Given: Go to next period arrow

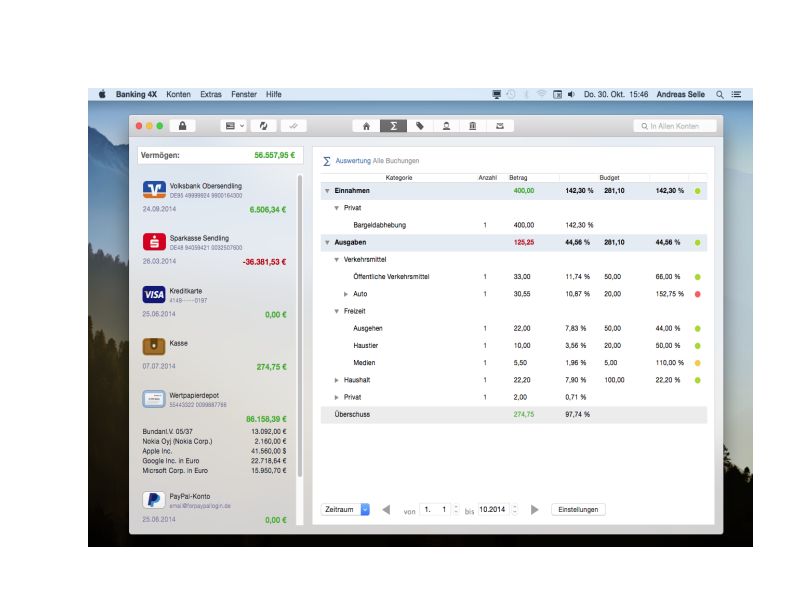Looking at the screenshot, I should tap(534, 510).
